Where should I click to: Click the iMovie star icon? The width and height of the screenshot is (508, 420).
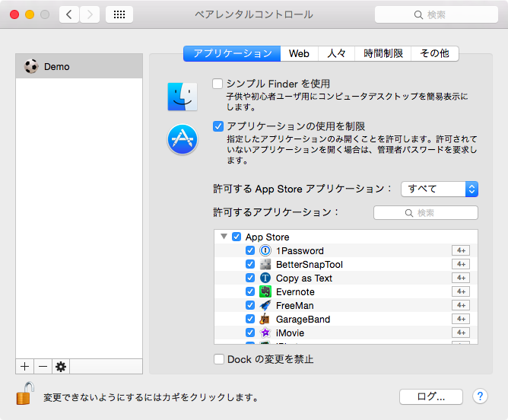265,332
